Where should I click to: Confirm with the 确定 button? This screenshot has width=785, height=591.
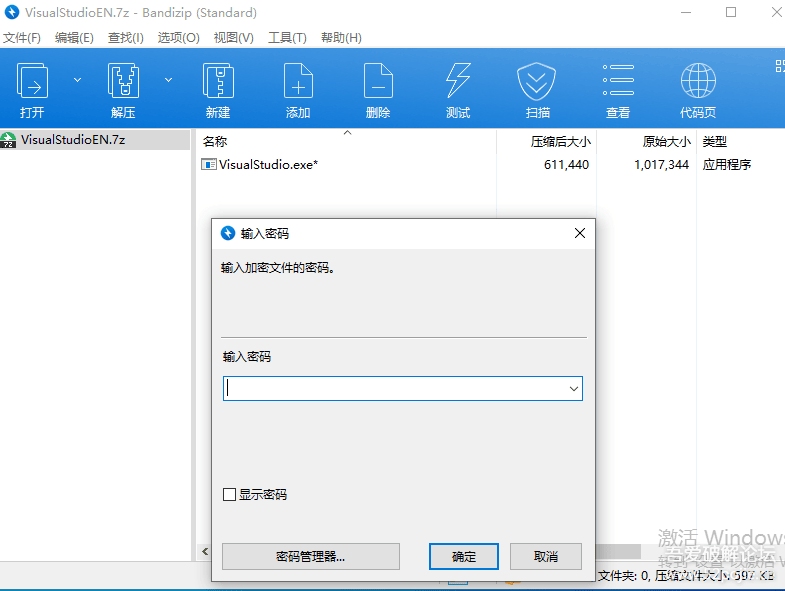[464, 556]
